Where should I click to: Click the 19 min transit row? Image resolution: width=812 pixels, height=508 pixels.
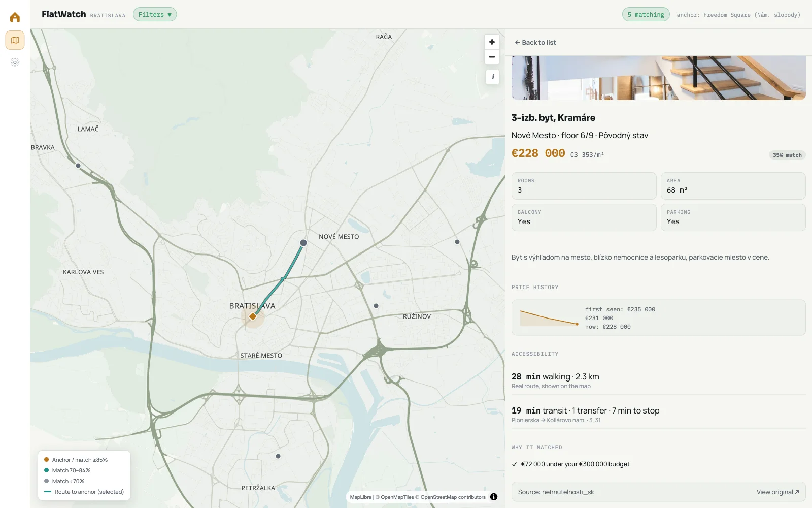658,415
